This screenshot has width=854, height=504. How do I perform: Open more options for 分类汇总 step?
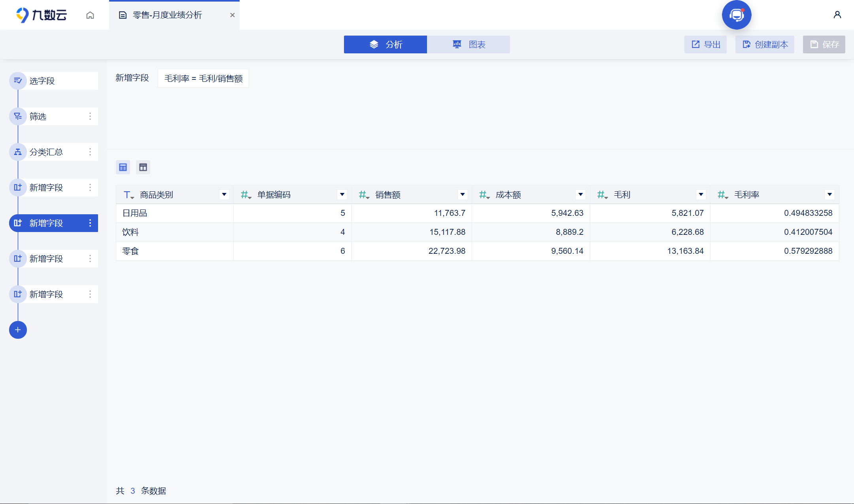click(x=90, y=152)
